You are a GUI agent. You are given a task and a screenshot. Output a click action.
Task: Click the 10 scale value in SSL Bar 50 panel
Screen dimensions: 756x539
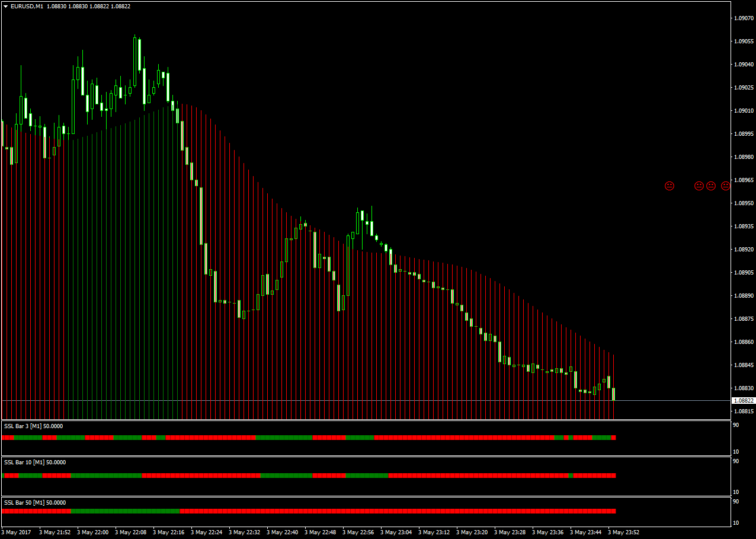tap(736, 523)
